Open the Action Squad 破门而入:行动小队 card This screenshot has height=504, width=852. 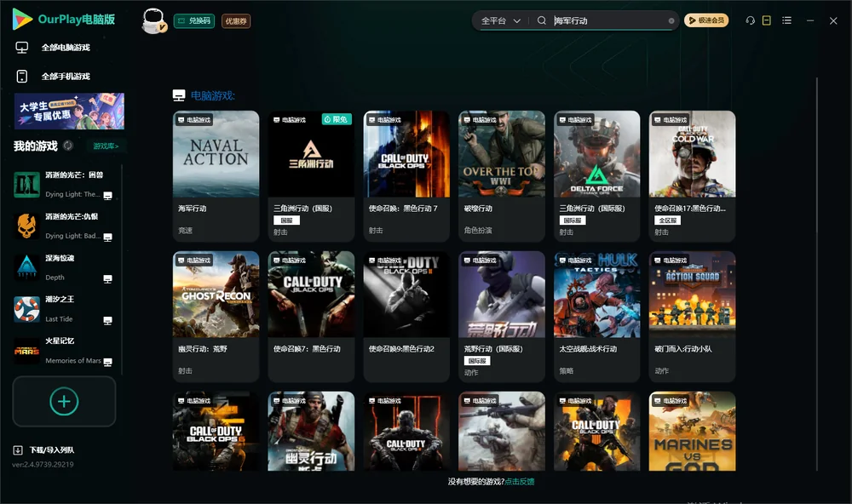coord(692,316)
